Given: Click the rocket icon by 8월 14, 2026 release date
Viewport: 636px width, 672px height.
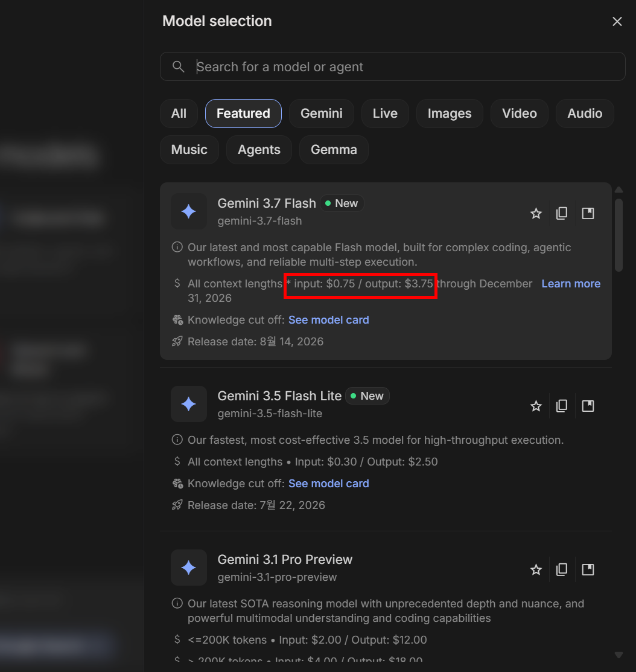Looking at the screenshot, I should pyautogui.click(x=177, y=342).
